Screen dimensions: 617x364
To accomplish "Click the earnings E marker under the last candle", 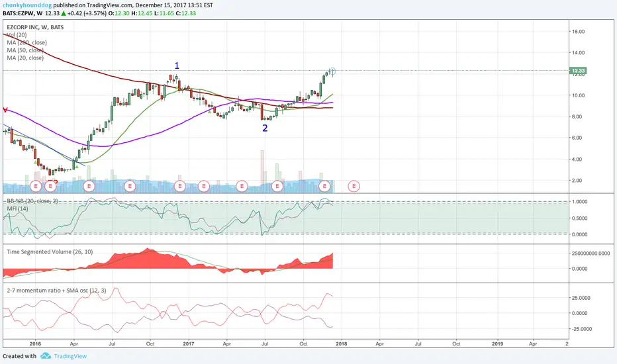I will tap(324, 186).
